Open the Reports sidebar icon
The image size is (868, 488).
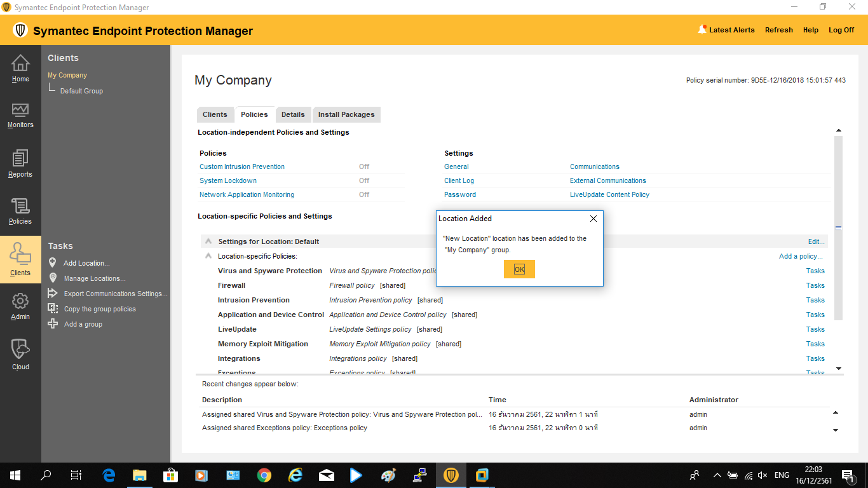point(20,158)
